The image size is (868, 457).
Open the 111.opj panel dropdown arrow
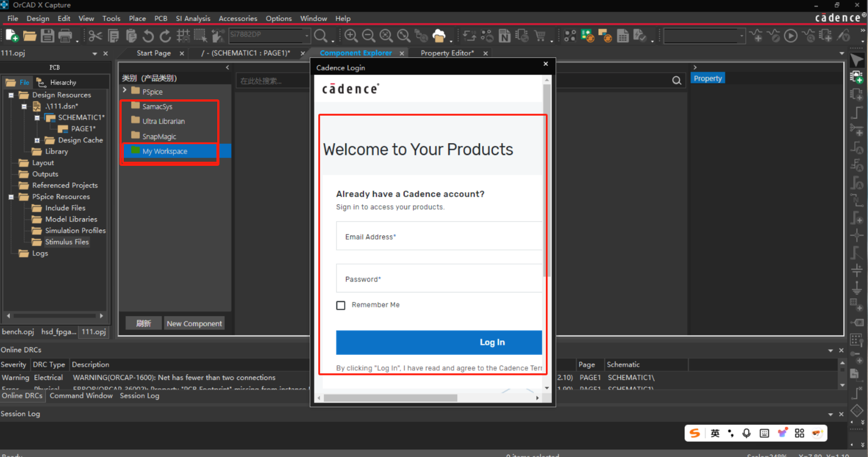pos(95,53)
